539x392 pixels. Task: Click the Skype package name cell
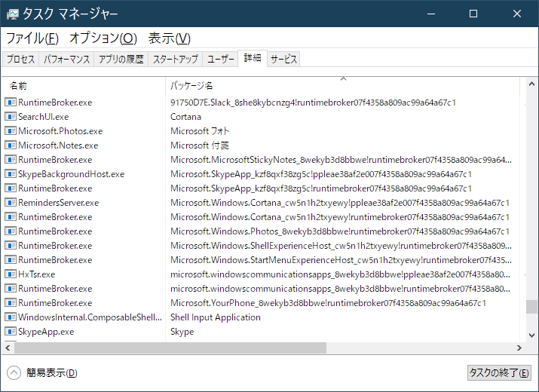click(182, 332)
